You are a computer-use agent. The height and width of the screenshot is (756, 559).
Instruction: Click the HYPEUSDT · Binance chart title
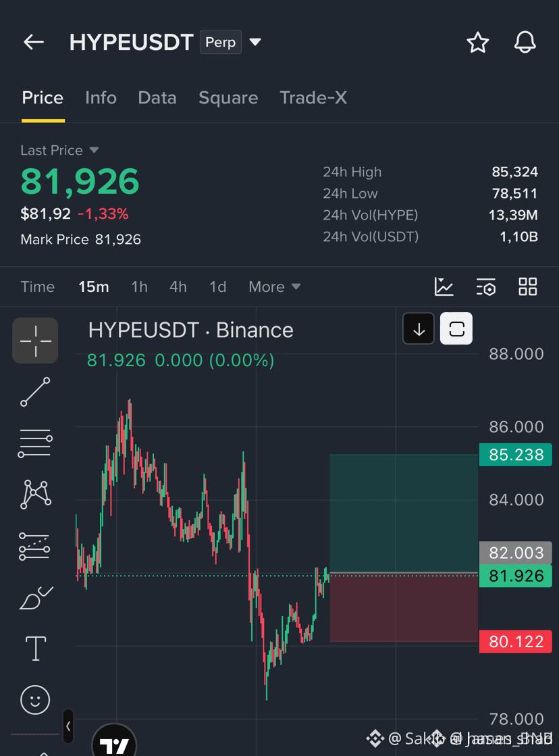191,330
